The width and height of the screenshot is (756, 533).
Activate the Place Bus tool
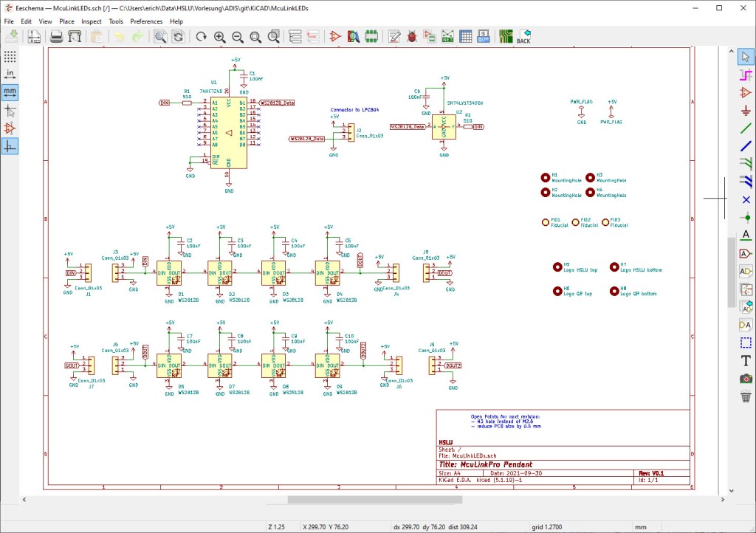[x=746, y=145]
